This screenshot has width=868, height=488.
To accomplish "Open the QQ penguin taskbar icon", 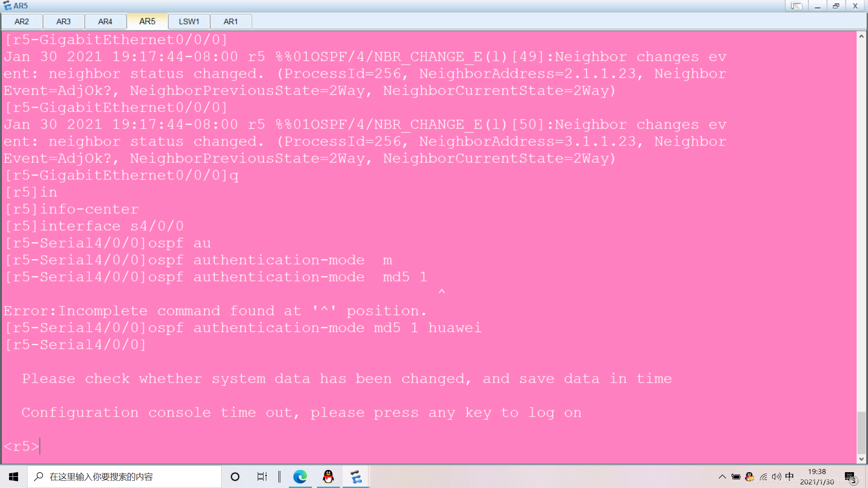I will coord(328,477).
